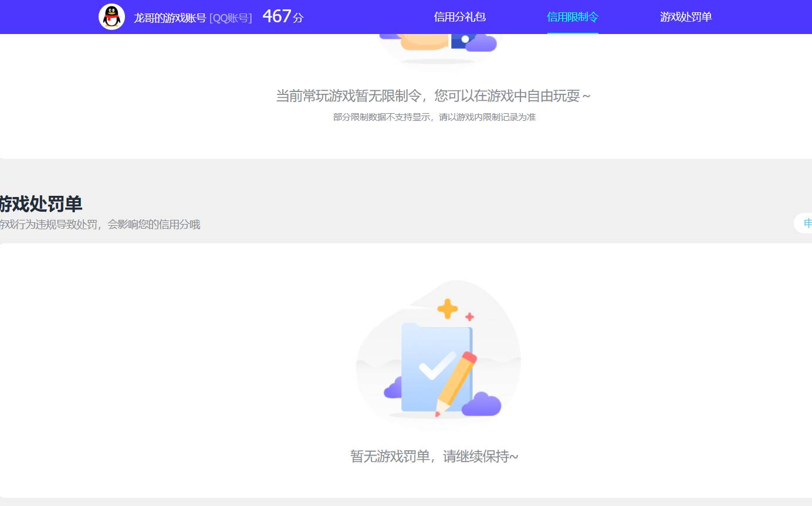Viewport: 812px width, 506px height.
Task: Open the 游戏处罚单 tab
Action: 685,17
